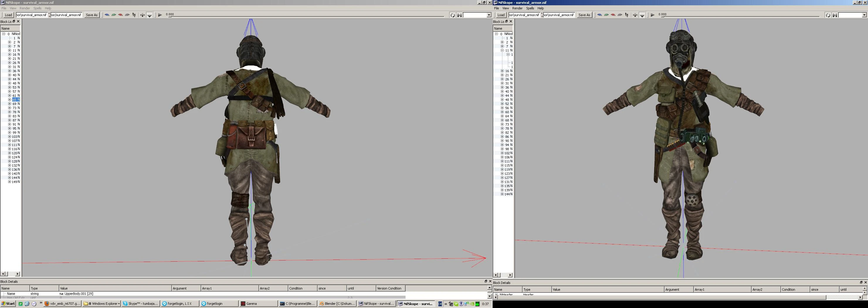The image size is (868, 308).
Task: Toggle green eye view icon in left NifSkope window
Action: (x=113, y=15)
